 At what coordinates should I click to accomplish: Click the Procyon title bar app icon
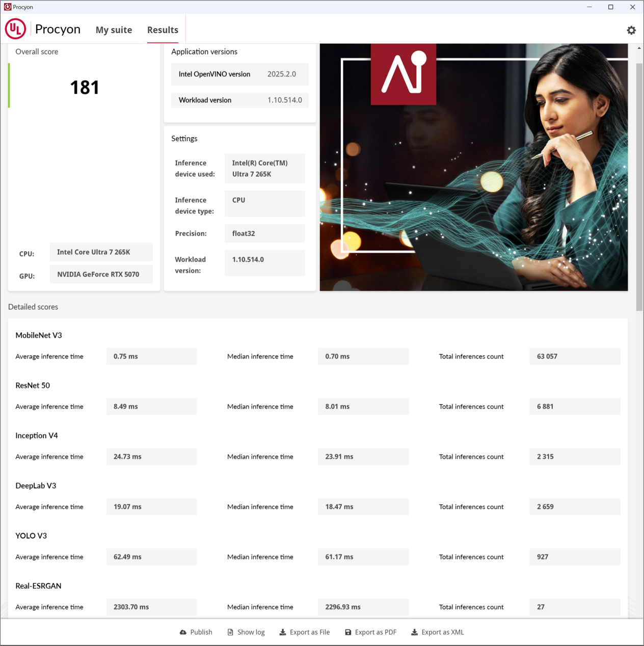point(8,7)
